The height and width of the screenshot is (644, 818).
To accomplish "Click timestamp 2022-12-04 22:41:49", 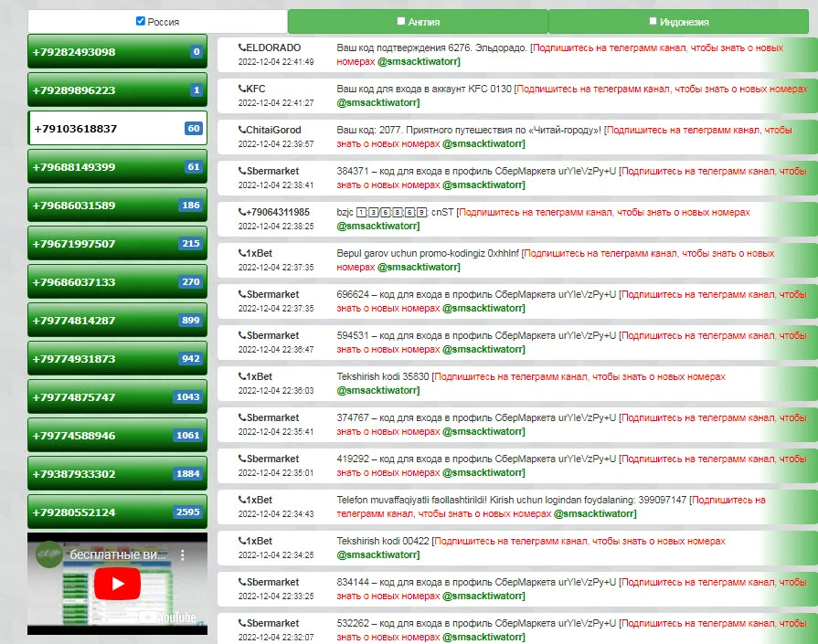I will (x=276, y=62).
